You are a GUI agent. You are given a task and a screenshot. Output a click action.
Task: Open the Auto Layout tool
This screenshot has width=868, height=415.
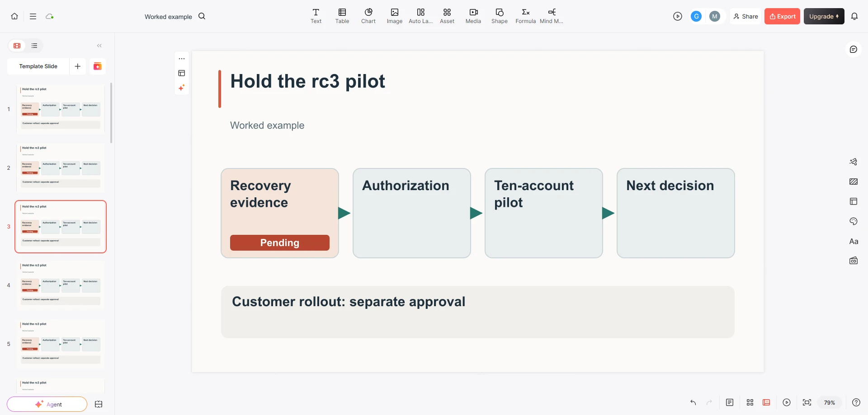click(421, 16)
